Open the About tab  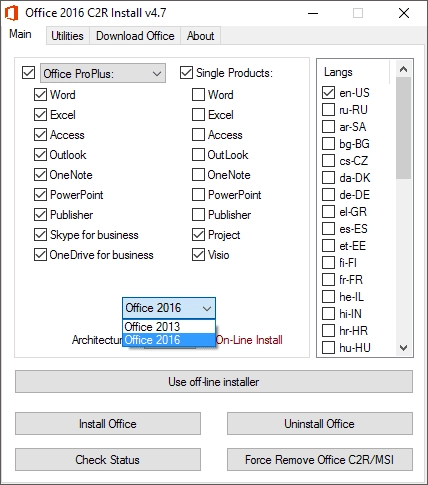[x=200, y=36]
